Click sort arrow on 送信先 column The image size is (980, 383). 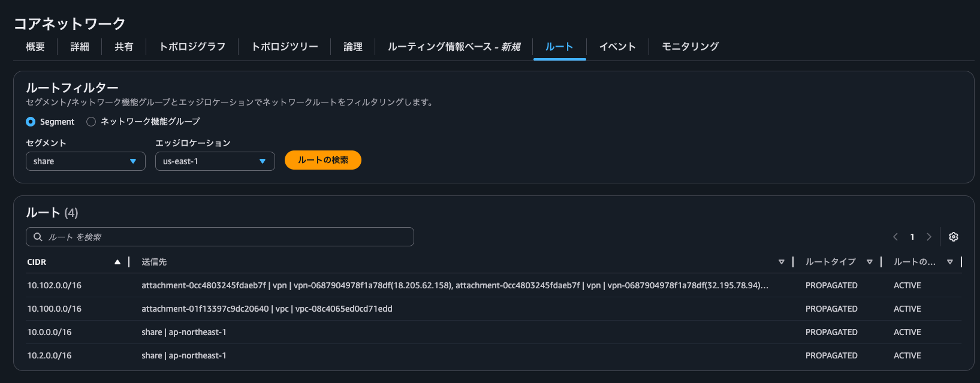(x=781, y=262)
